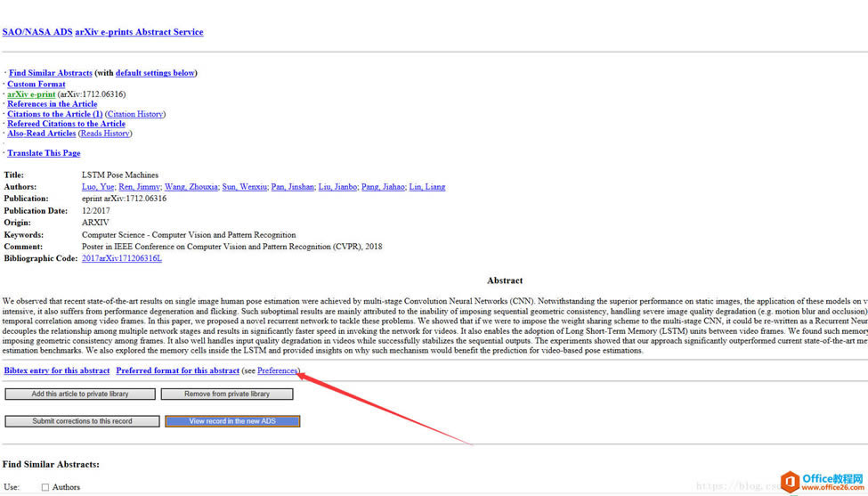Click origin value ARXIV
The width and height of the screenshot is (868, 496).
pos(96,223)
